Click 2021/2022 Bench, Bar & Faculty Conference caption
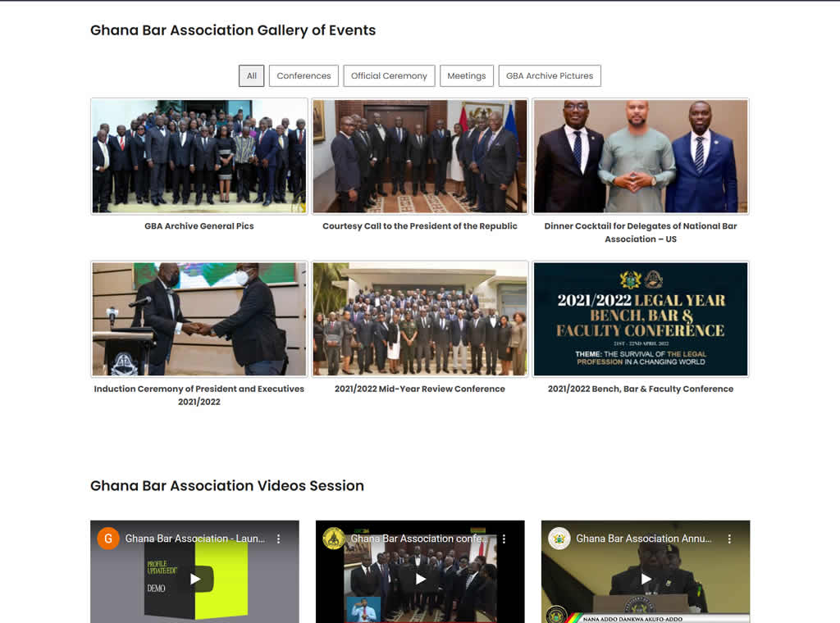The height and width of the screenshot is (623, 840). pos(641,389)
